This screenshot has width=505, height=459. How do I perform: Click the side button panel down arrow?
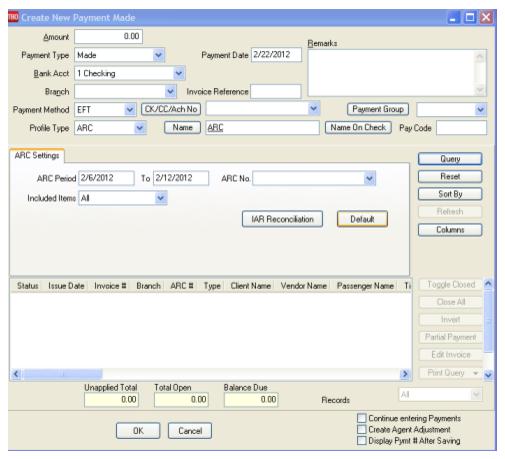click(x=488, y=375)
